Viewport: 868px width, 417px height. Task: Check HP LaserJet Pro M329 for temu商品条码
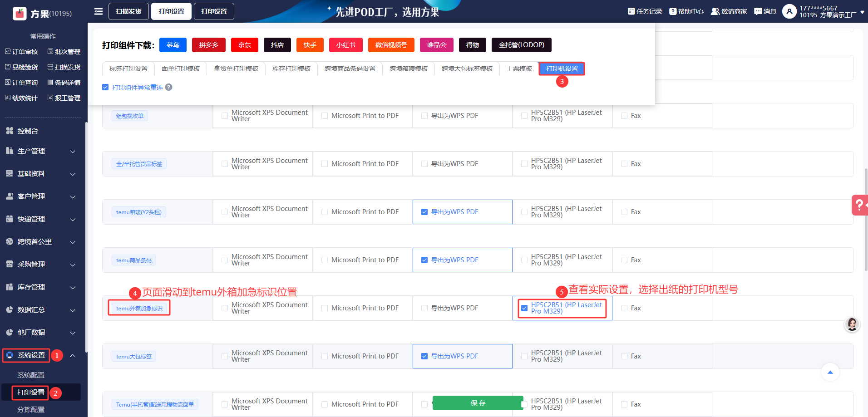(524, 260)
